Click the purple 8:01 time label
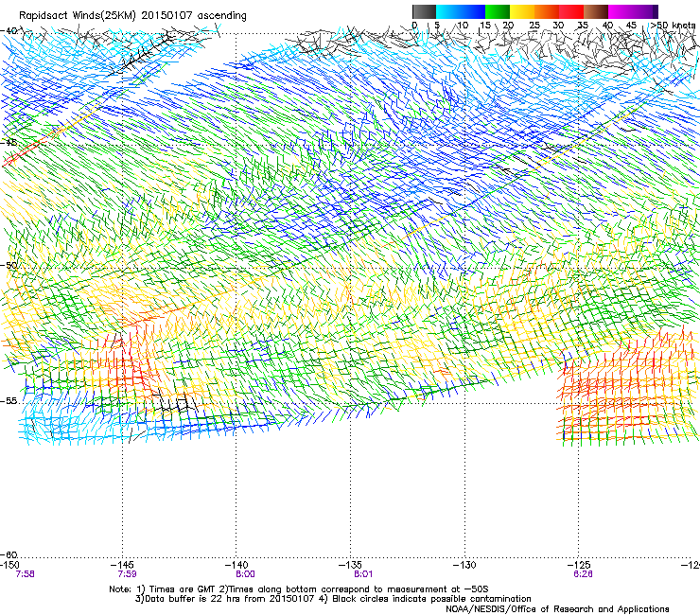The height and width of the screenshot is (615, 700). 363,574
